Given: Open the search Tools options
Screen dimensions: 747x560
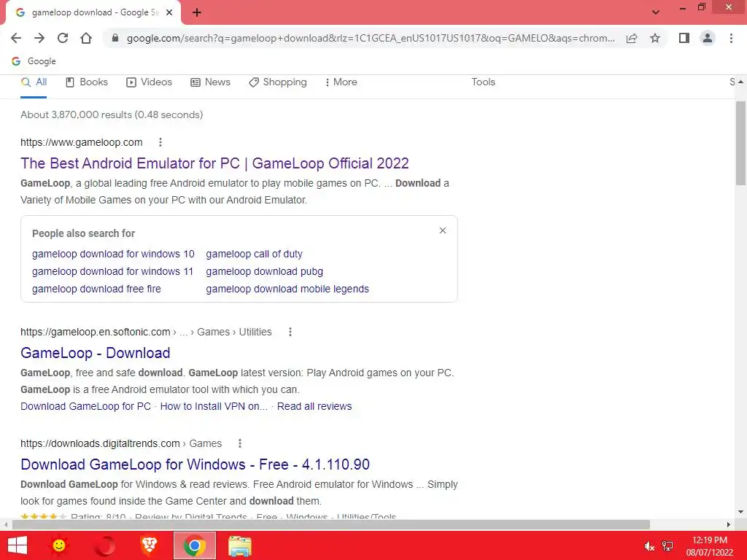Looking at the screenshot, I should tap(483, 82).
